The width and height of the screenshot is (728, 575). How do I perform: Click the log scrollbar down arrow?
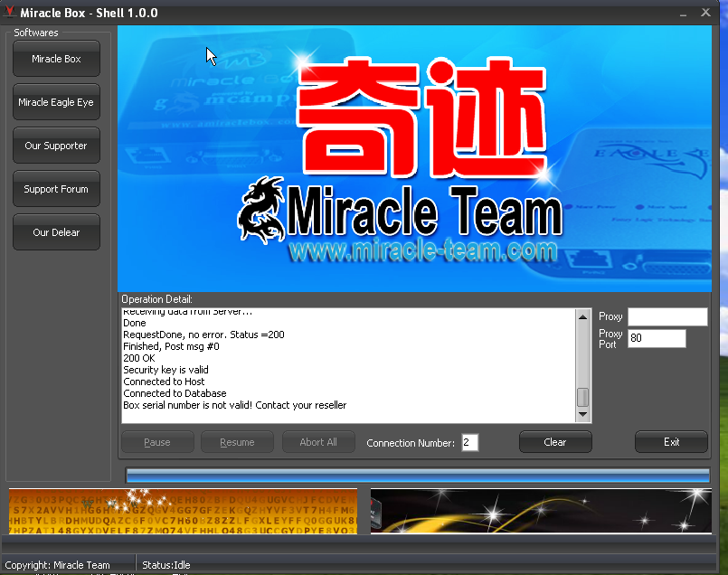582,414
